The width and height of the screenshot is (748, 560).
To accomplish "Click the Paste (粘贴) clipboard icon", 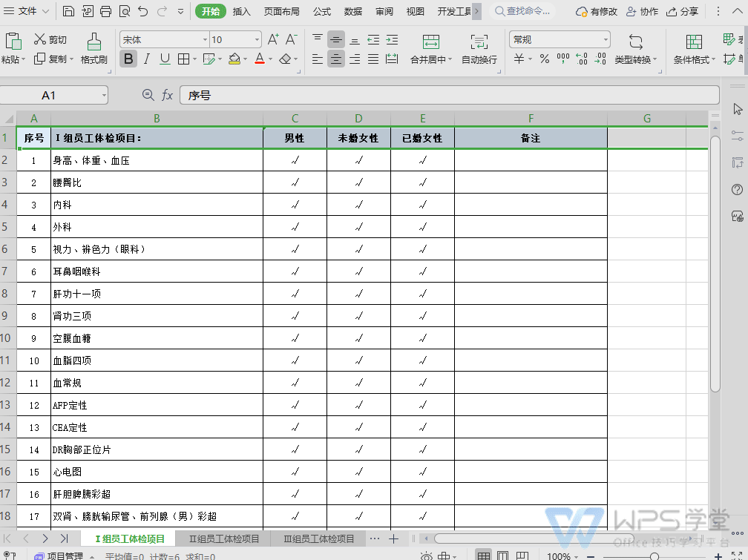I will pos(13,42).
